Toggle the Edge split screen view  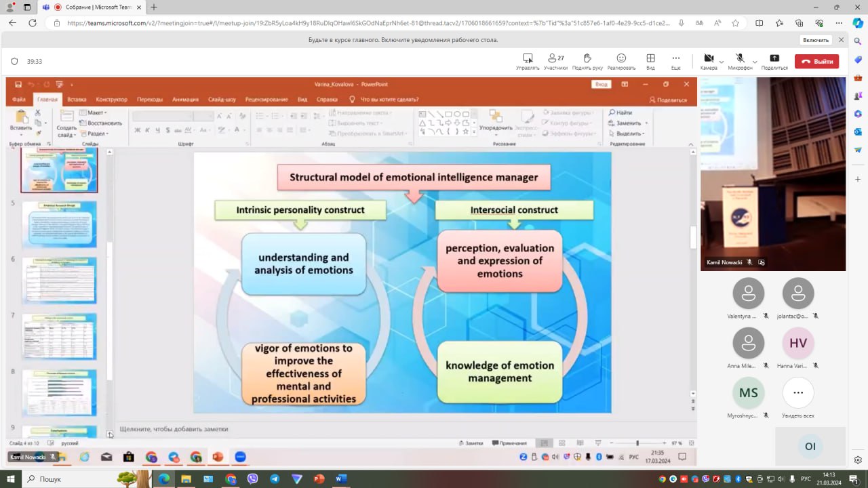tap(759, 22)
